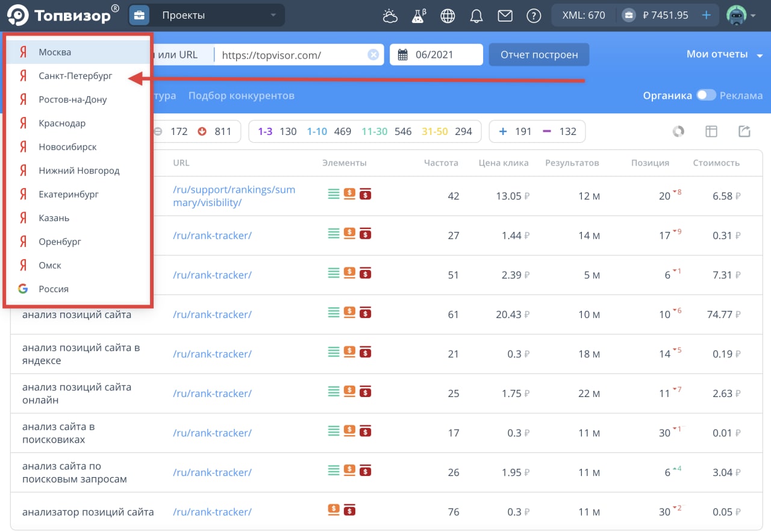The height and width of the screenshot is (532, 771).
Task: Filter by new keywords plus 191
Action: click(515, 131)
